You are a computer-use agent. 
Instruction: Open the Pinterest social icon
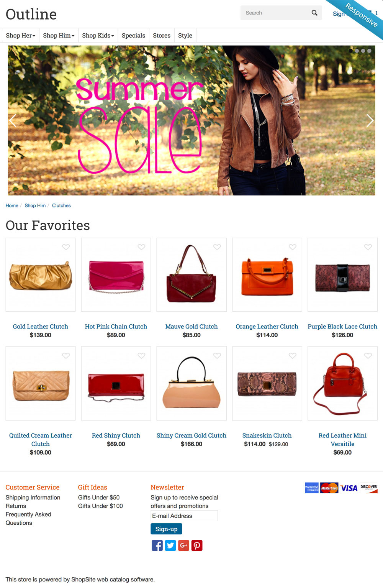[x=197, y=545]
